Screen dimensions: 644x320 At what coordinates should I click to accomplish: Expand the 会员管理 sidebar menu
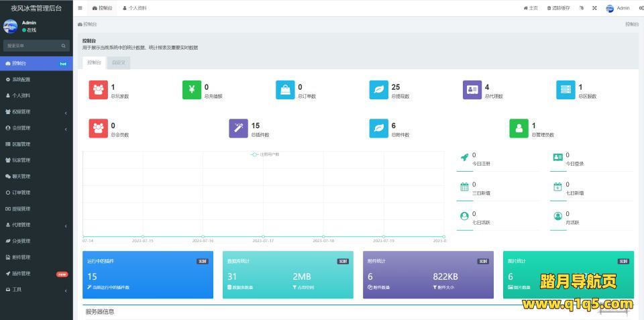pos(36,128)
